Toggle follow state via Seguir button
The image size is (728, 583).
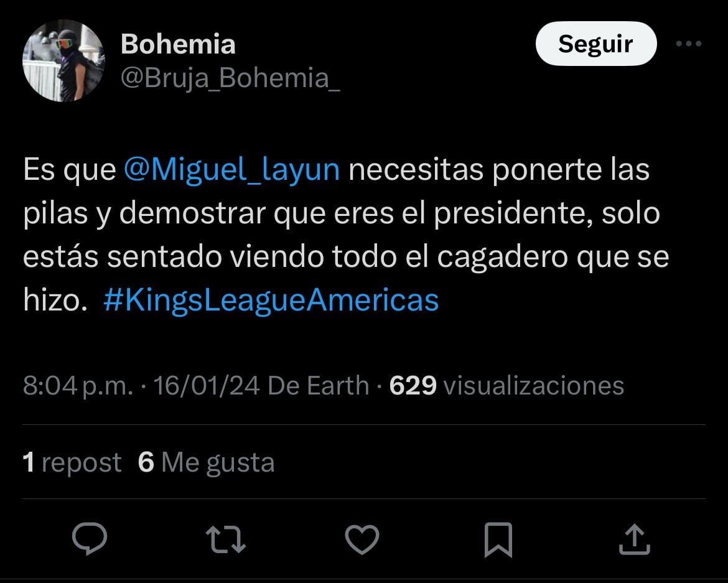tap(595, 44)
